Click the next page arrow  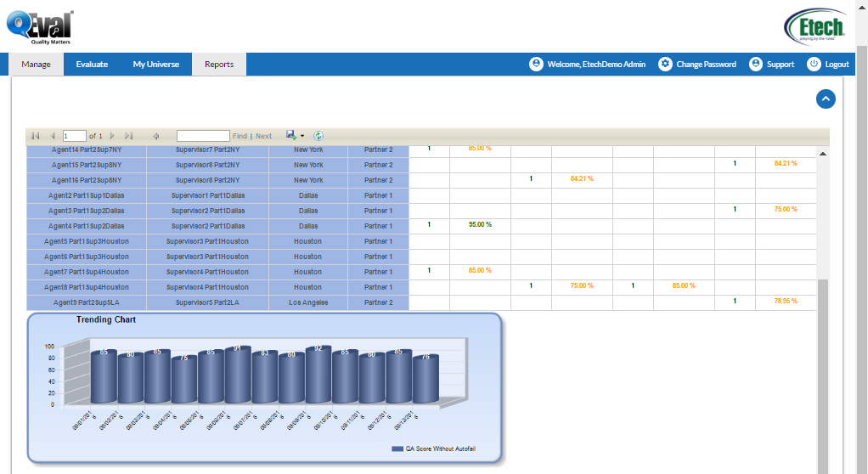pyautogui.click(x=112, y=136)
